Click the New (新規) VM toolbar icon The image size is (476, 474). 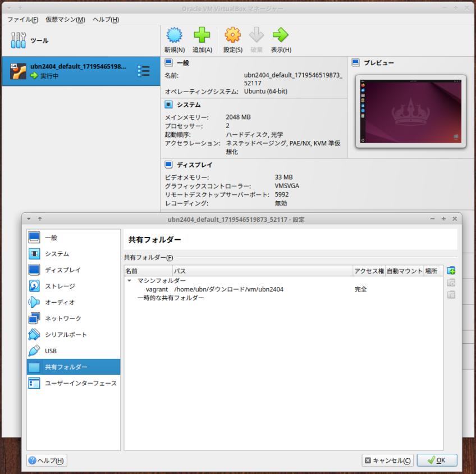point(174,35)
